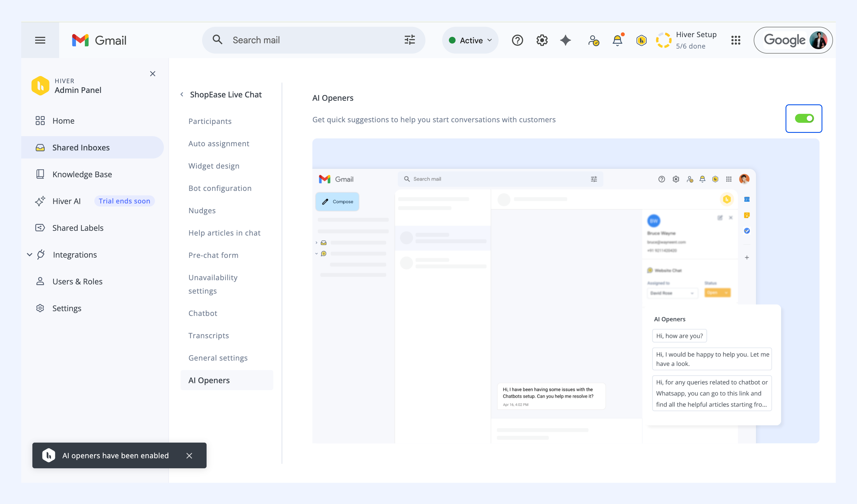Click the Trial ends soon badge
The width and height of the screenshot is (857, 504).
[x=125, y=201]
